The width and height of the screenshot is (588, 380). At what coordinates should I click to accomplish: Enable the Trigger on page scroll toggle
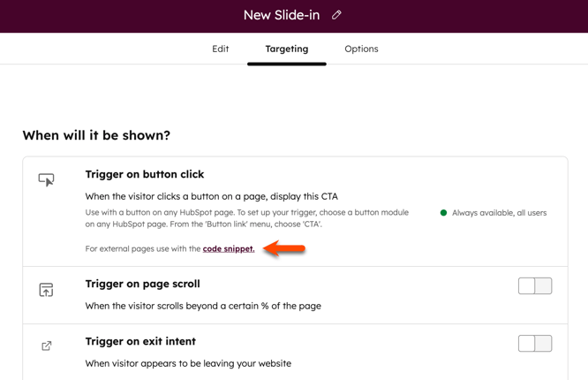coord(534,285)
